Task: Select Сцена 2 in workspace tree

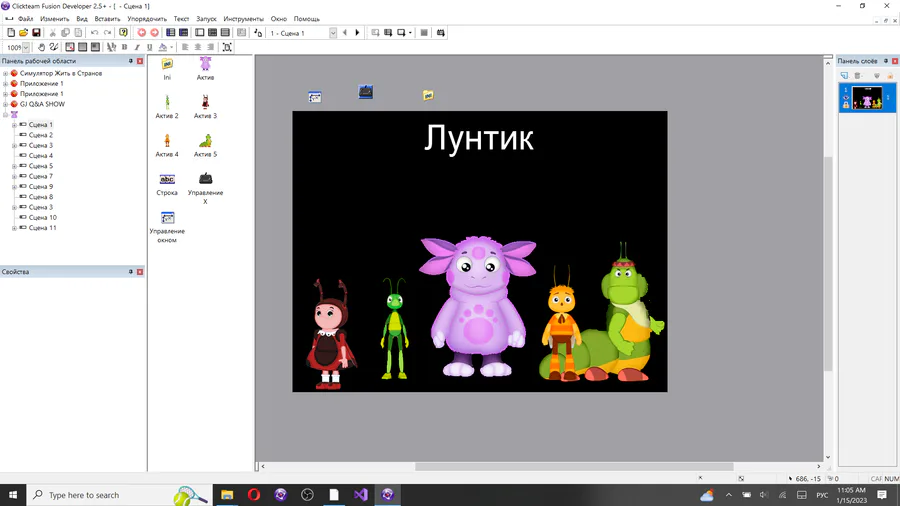Action: (41, 135)
